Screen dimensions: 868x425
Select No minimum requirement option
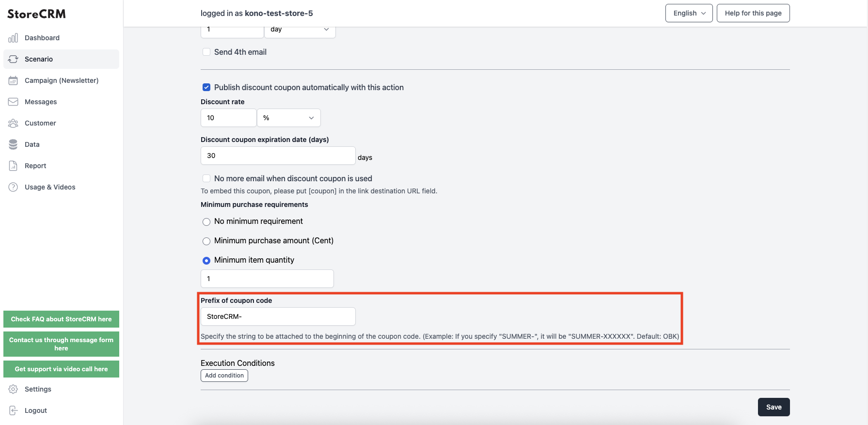206,221
